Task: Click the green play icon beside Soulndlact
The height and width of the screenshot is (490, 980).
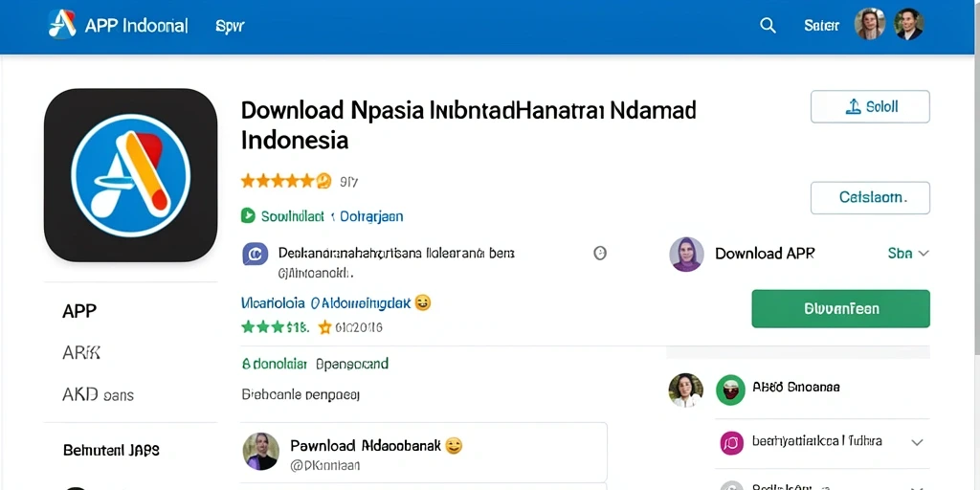Action: click(x=248, y=215)
